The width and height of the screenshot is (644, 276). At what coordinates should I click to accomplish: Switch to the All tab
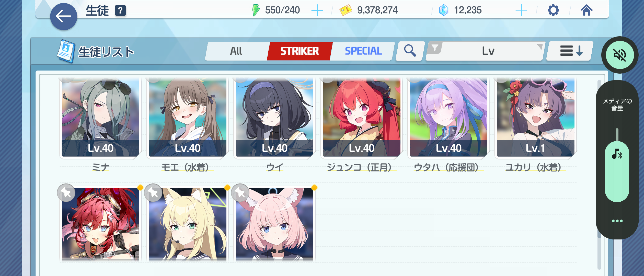(236, 51)
